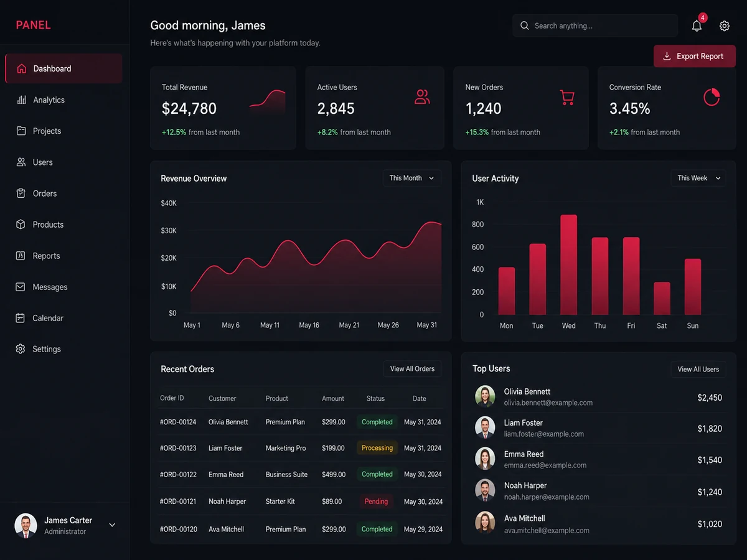Click customer Emma Reed in orders table
The image size is (747, 560).
[x=226, y=474]
